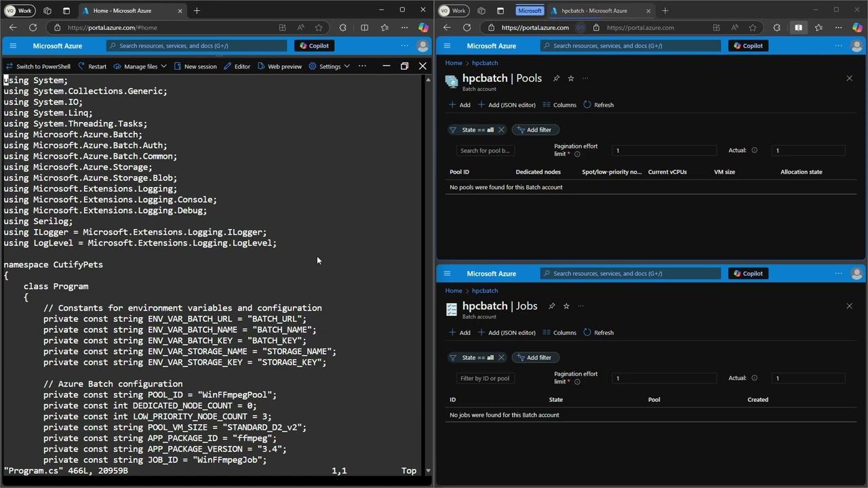Edit Pools pagination effort limit field

coord(664,150)
